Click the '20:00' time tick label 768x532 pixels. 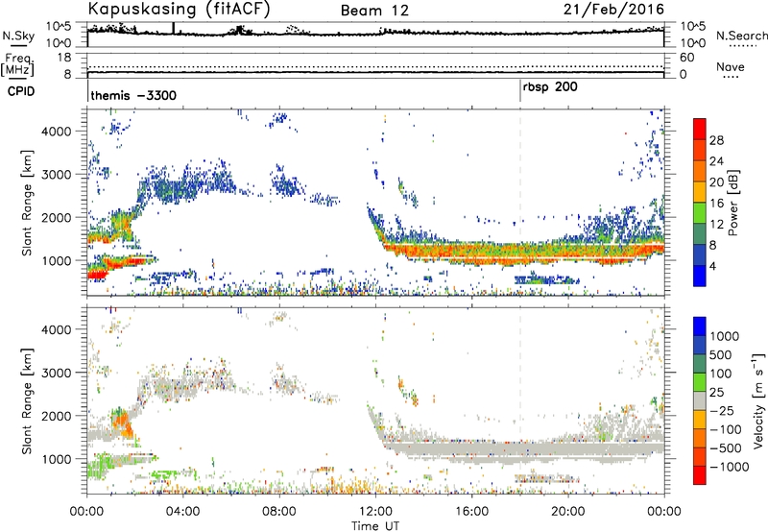click(x=567, y=512)
